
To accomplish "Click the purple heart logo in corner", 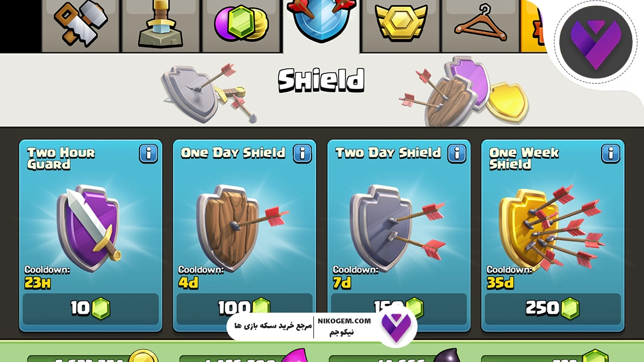I will (x=596, y=42).
